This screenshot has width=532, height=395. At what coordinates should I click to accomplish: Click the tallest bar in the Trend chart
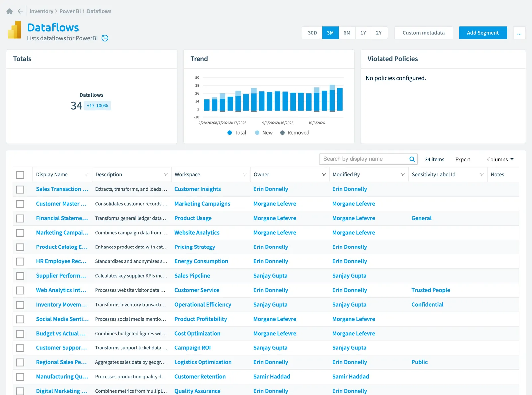click(332, 98)
